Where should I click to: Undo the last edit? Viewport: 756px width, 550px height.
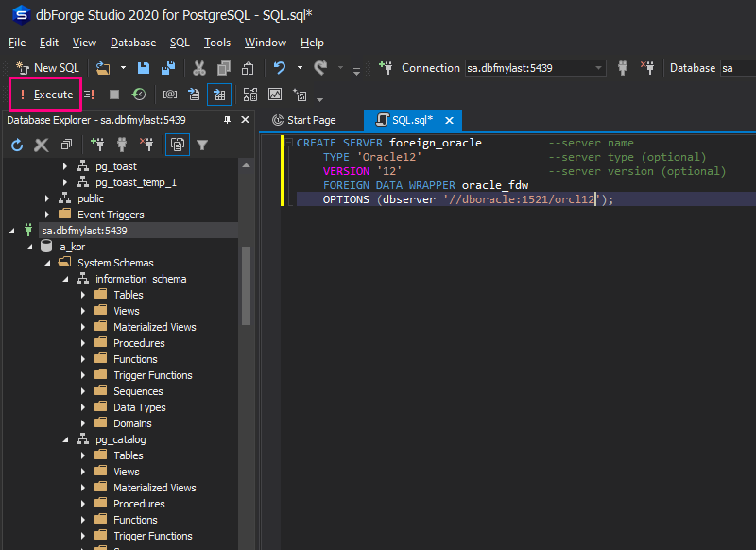(x=280, y=67)
